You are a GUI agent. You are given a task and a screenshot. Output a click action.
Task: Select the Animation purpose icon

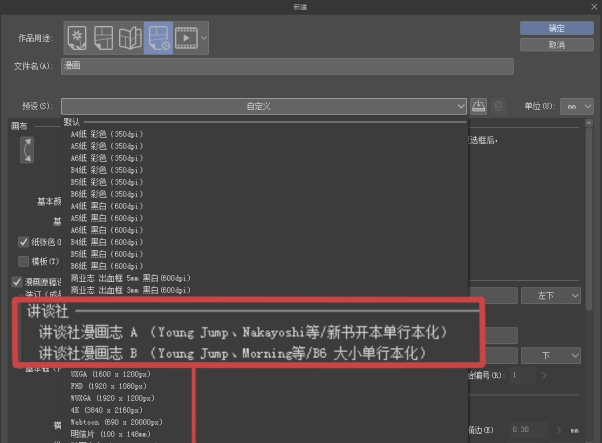pyautogui.click(x=186, y=38)
